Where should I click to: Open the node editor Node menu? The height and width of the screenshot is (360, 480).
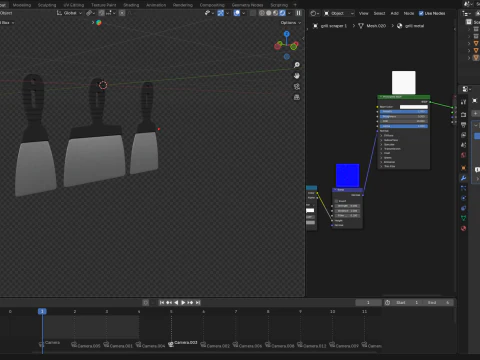point(409,13)
